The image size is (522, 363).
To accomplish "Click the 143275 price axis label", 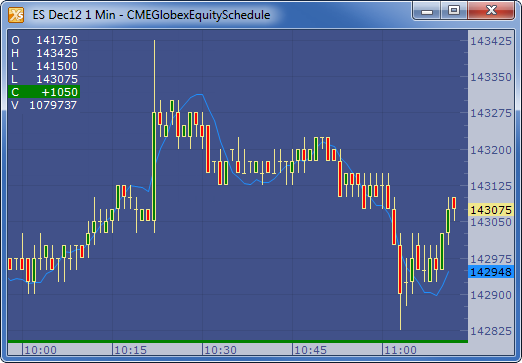I will point(491,113).
